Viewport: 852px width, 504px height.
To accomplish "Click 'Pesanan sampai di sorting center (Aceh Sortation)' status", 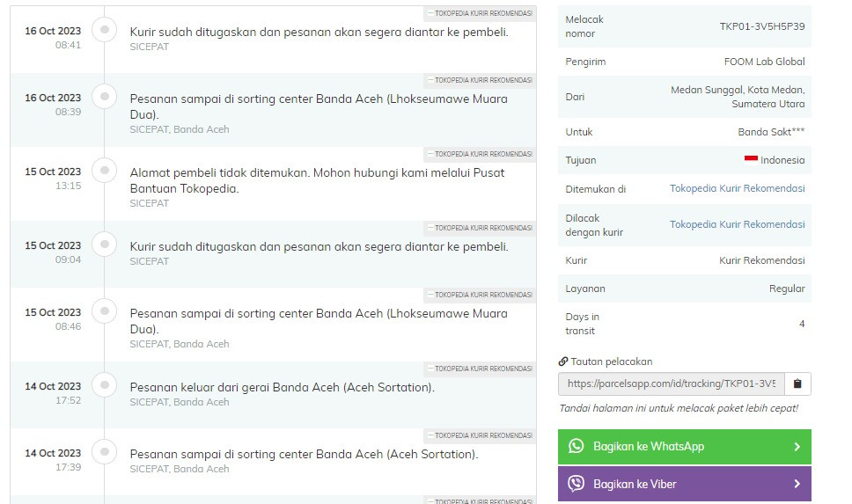I will pos(304,454).
